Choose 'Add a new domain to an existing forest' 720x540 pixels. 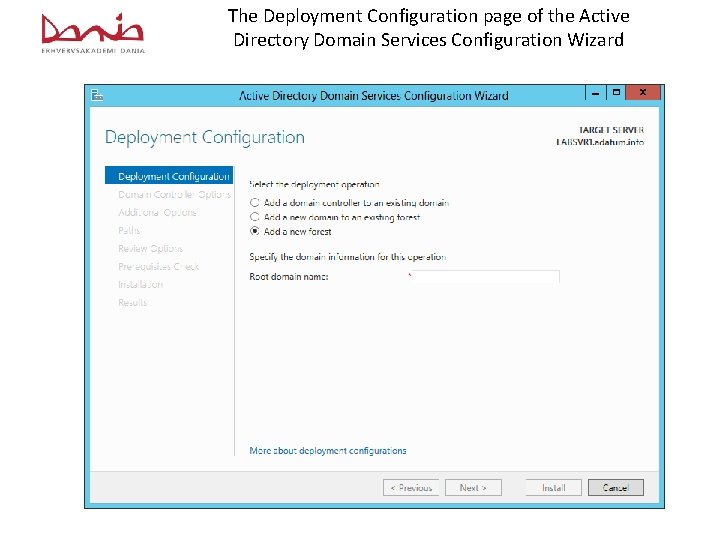click(x=335, y=217)
